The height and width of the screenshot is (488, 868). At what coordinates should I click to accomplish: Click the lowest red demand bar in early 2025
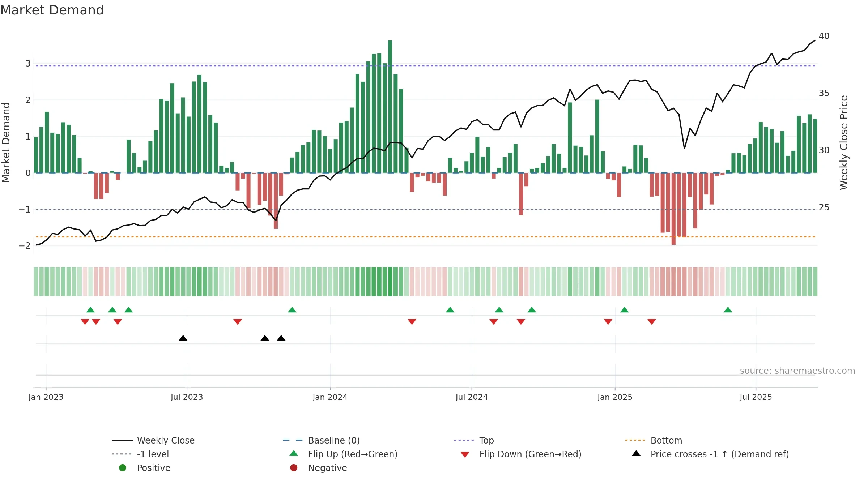coord(673,209)
